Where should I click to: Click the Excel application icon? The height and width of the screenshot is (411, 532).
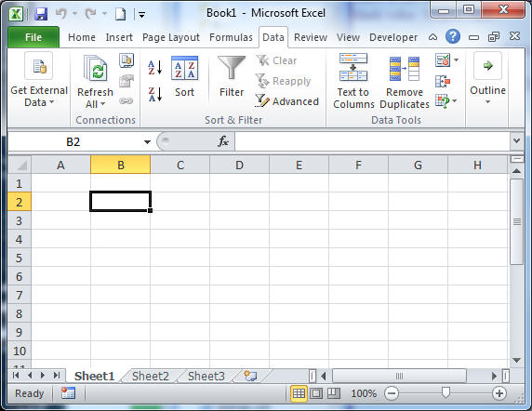(16, 14)
